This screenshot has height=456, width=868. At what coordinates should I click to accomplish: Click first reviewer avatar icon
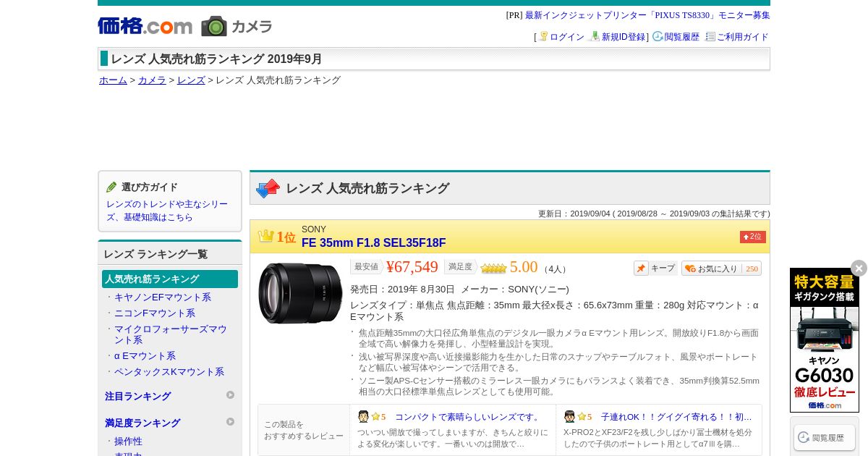pyautogui.click(x=363, y=417)
